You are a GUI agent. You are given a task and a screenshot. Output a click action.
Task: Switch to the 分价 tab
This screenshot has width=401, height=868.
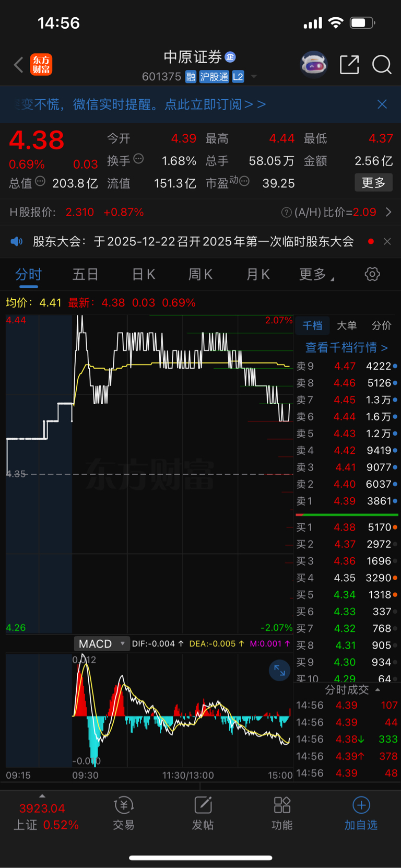pyautogui.click(x=381, y=325)
